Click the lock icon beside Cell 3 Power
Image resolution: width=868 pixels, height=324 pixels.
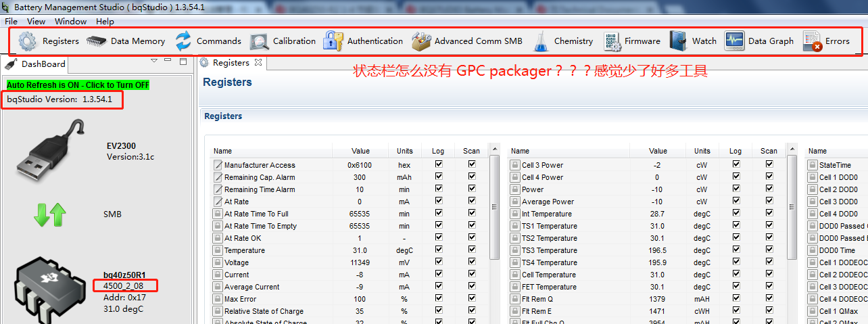[x=515, y=164]
